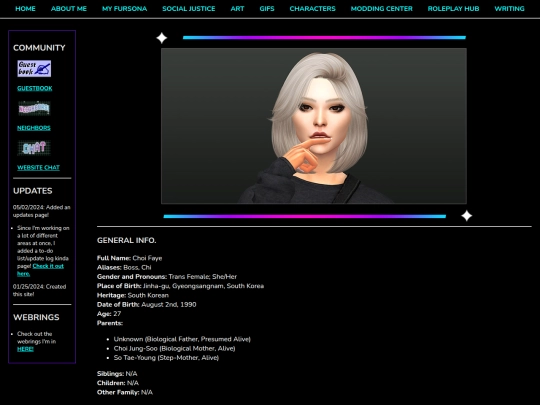The image size is (540, 405).
Task: Click the 'GENERAL INFO.' heading
Action: [126, 241]
